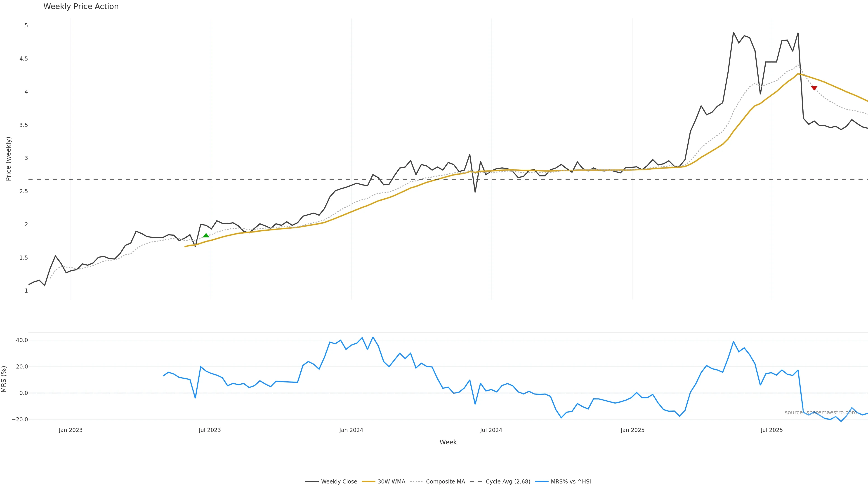The width and height of the screenshot is (868, 488).
Task: Click the Jan 2024 x-axis label
Action: click(x=351, y=430)
